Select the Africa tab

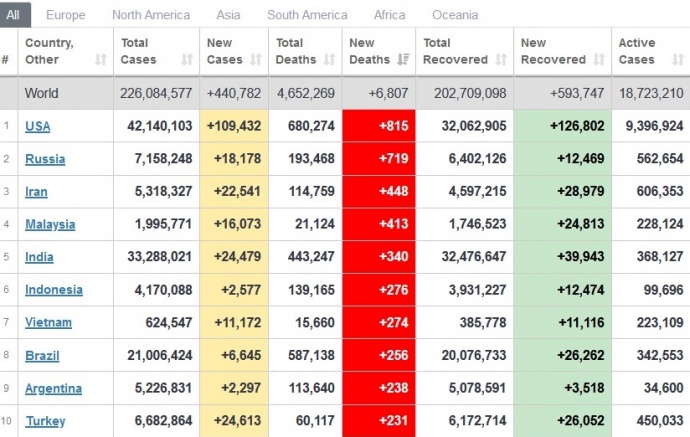coord(389,15)
